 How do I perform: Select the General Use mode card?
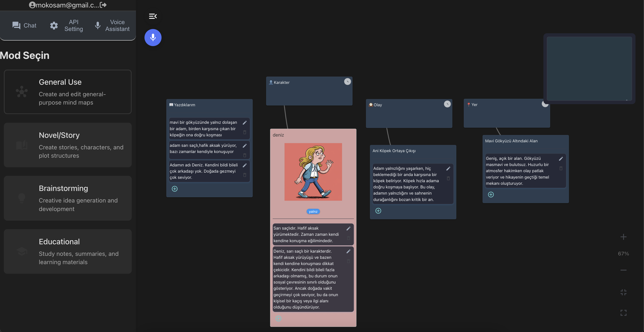(68, 92)
